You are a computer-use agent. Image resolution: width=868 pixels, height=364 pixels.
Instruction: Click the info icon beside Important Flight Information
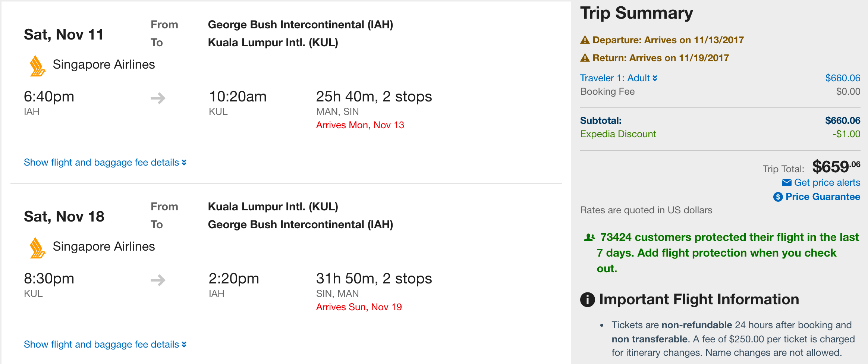click(x=588, y=299)
